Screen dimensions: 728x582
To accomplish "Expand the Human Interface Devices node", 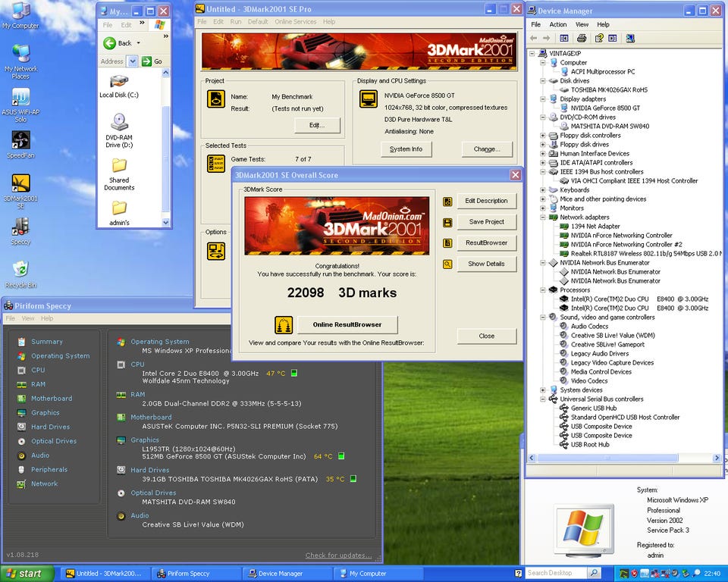I will [x=542, y=154].
